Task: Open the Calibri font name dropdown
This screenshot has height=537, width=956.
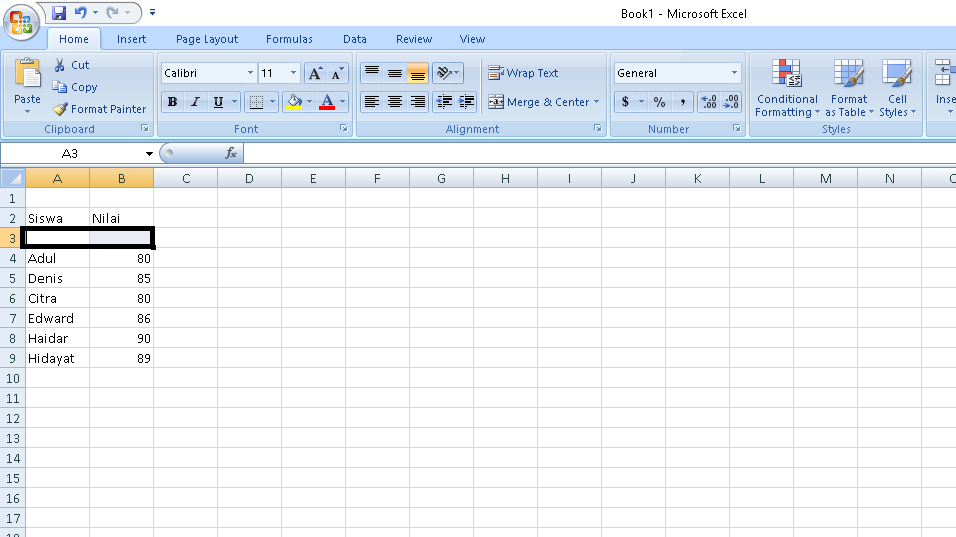Action: point(250,73)
